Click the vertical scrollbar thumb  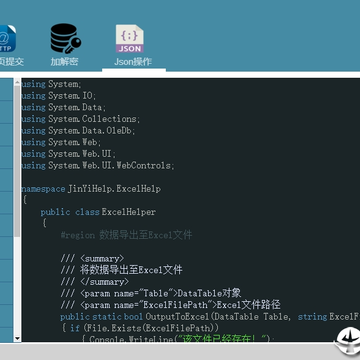[x=17, y=161]
